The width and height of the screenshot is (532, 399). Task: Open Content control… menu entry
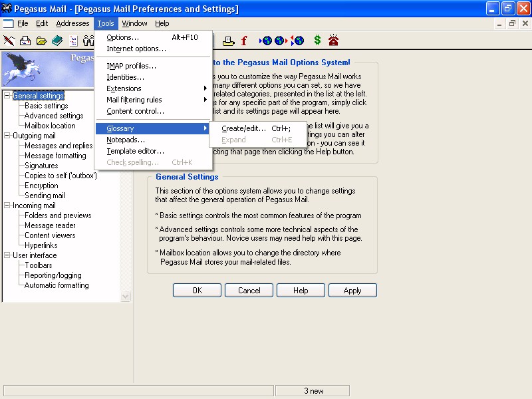pyautogui.click(x=154, y=111)
